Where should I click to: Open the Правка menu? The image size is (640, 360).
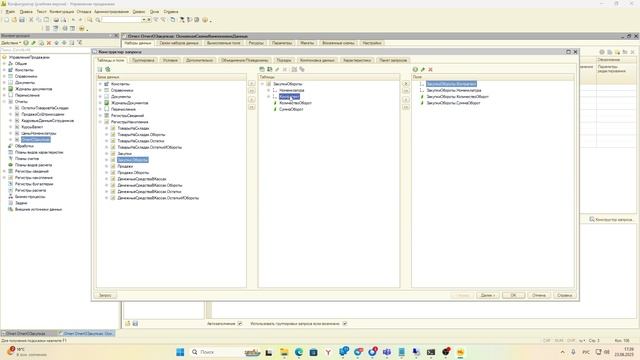click(26, 11)
